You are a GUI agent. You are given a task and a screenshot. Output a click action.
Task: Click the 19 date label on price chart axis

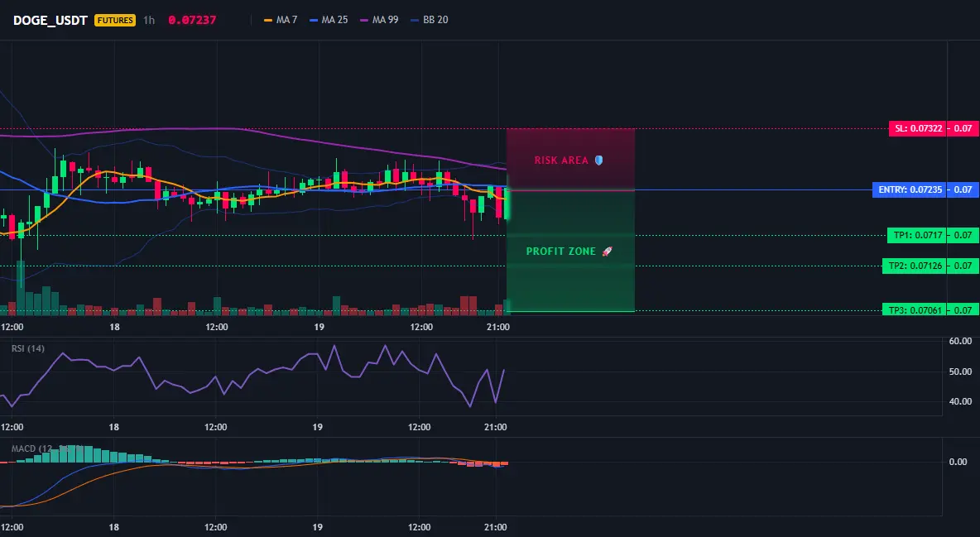319,327
